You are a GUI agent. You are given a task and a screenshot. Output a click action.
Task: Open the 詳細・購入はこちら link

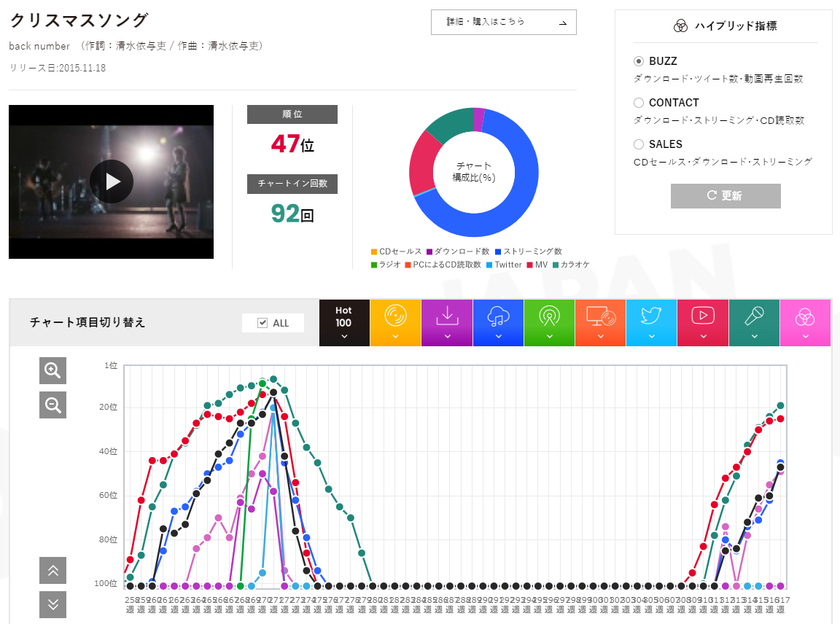pos(504,22)
